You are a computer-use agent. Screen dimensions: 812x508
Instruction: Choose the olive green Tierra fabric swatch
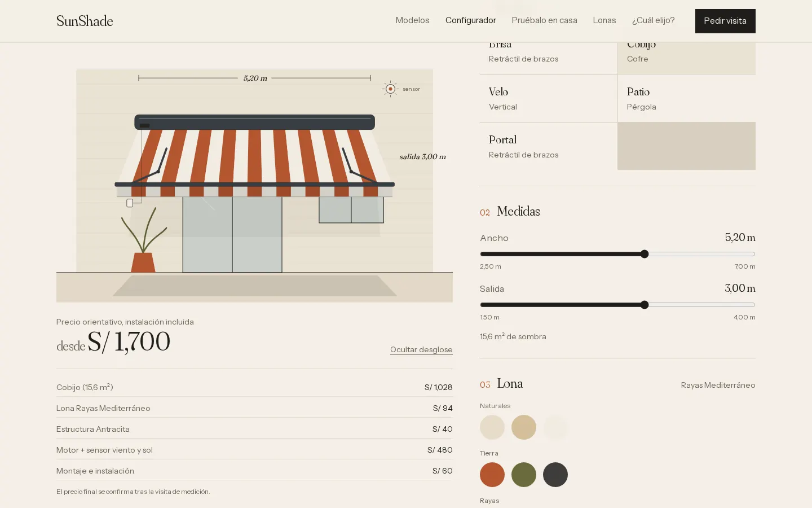(x=524, y=475)
